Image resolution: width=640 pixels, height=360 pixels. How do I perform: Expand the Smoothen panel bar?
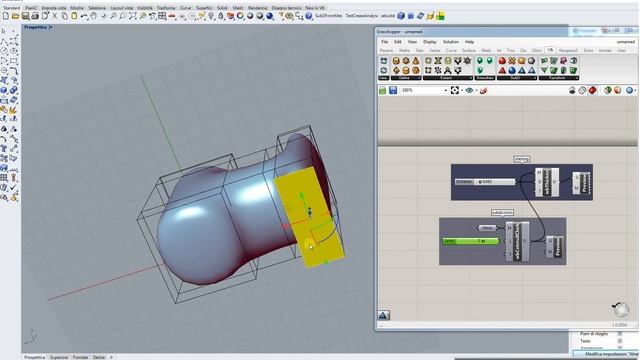485,78
